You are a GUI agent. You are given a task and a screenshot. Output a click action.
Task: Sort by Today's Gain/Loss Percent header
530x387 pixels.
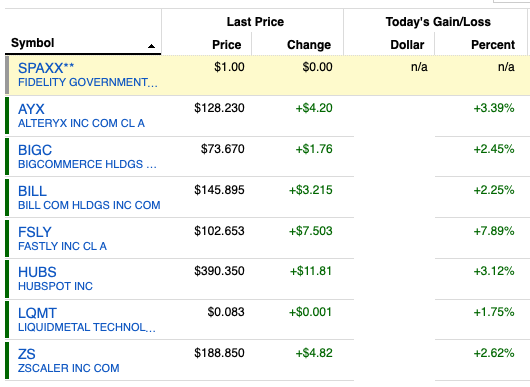click(493, 45)
